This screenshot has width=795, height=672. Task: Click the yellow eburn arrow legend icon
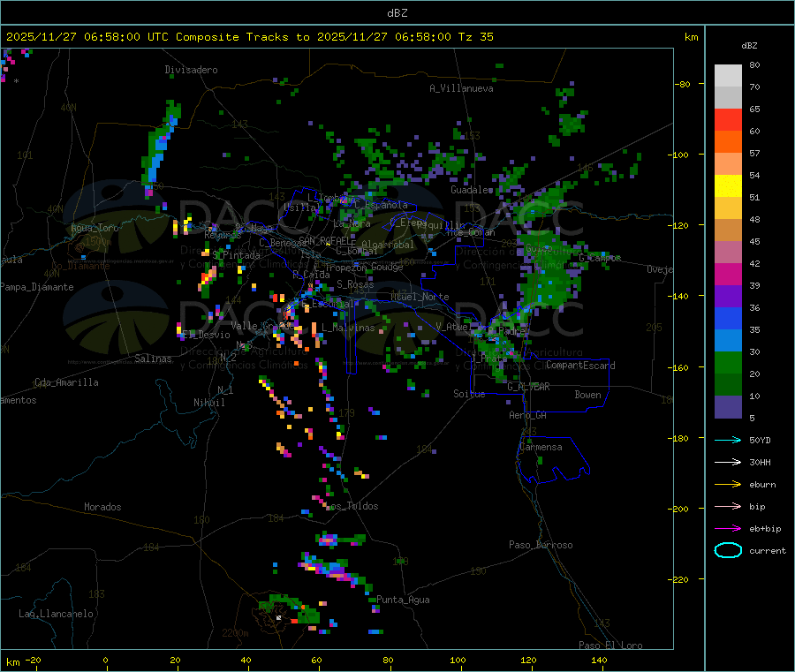tap(728, 485)
